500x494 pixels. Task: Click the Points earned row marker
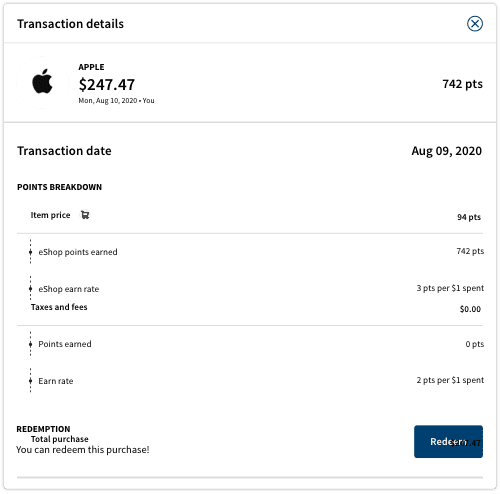pyautogui.click(x=30, y=344)
